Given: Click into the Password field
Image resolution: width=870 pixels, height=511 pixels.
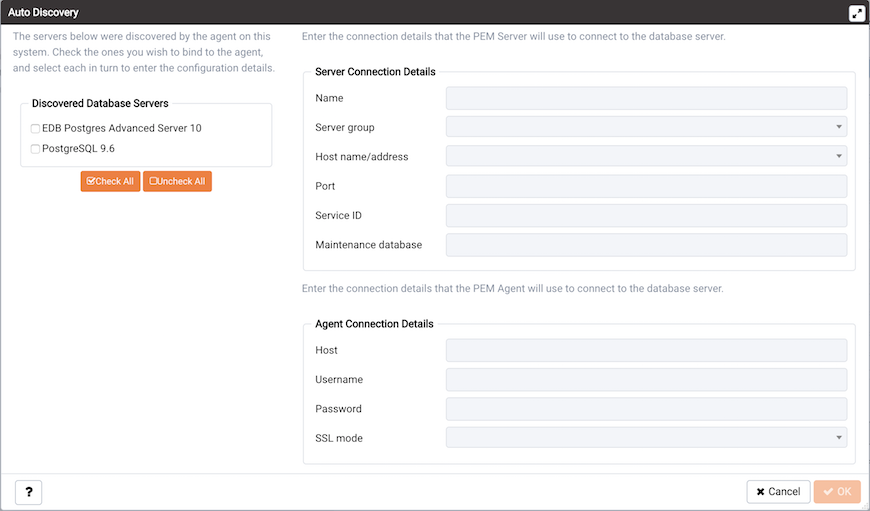Looking at the screenshot, I should tap(646, 409).
